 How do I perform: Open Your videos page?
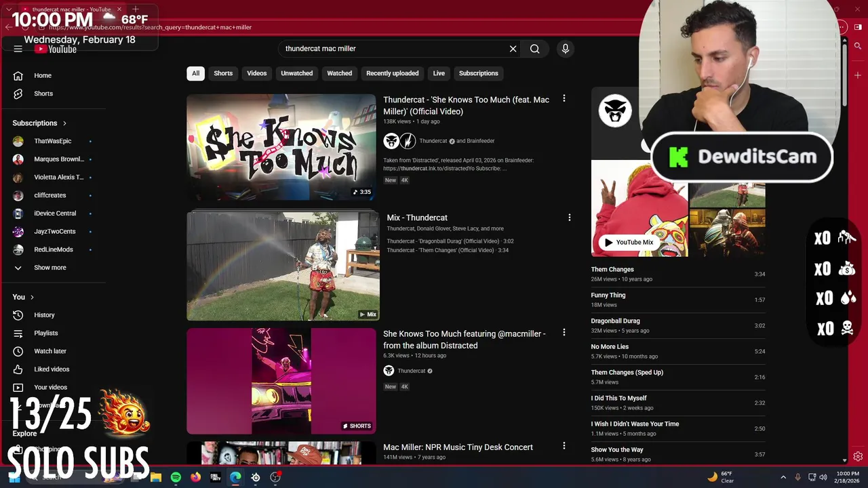click(49, 388)
